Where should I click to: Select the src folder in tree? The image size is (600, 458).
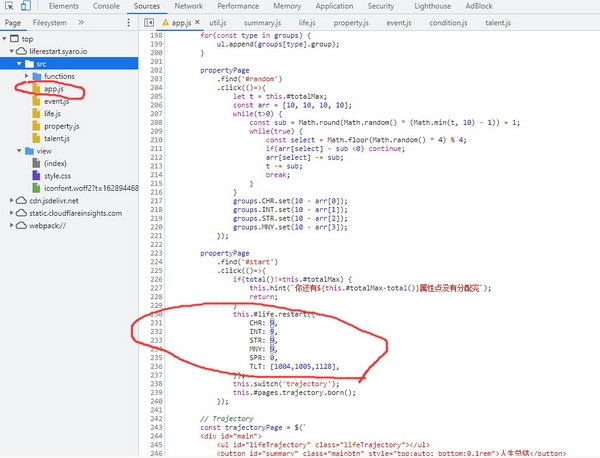(69, 64)
